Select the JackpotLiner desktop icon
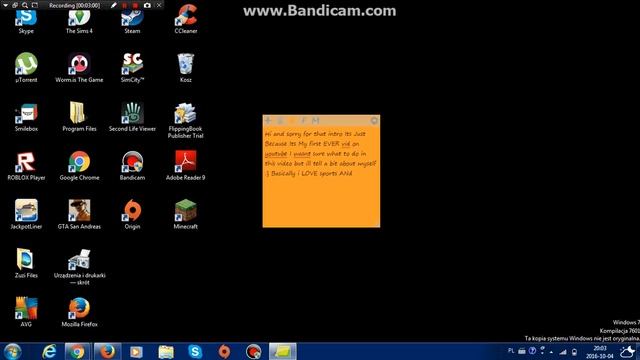This screenshot has width=640, height=360. [x=26, y=215]
